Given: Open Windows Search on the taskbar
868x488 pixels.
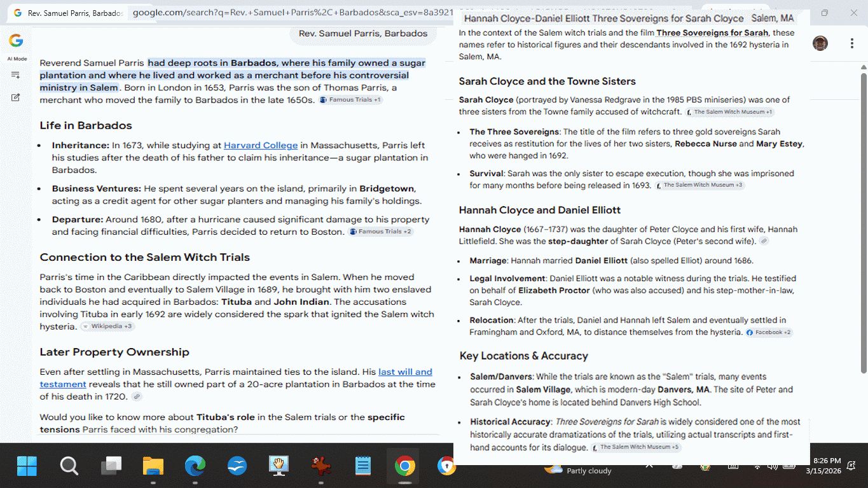Looking at the screenshot, I should point(69,466).
